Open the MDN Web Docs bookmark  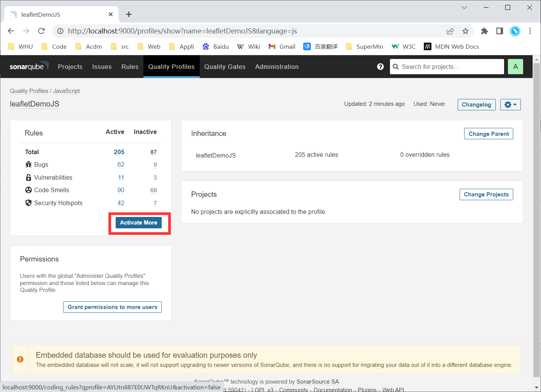click(x=452, y=46)
